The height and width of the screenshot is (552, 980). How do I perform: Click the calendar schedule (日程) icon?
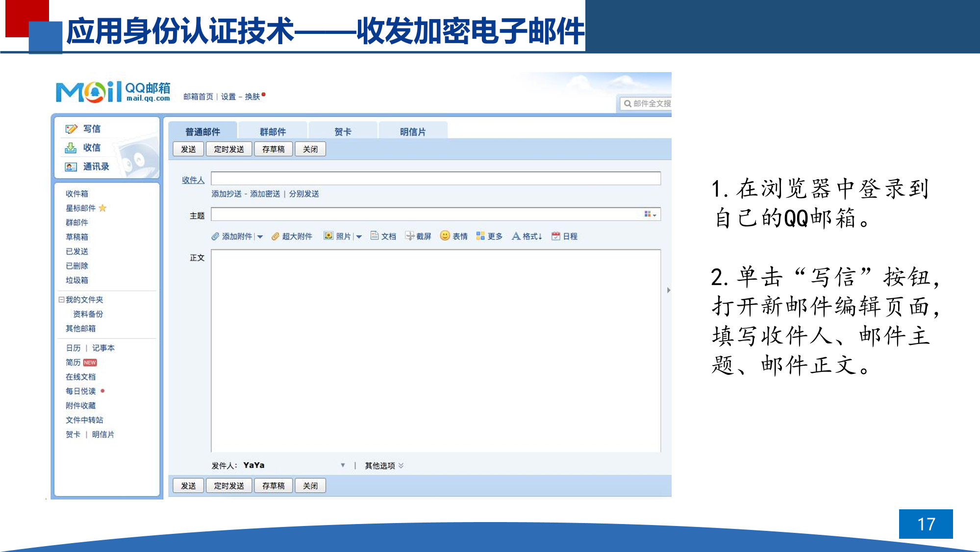(555, 236)
